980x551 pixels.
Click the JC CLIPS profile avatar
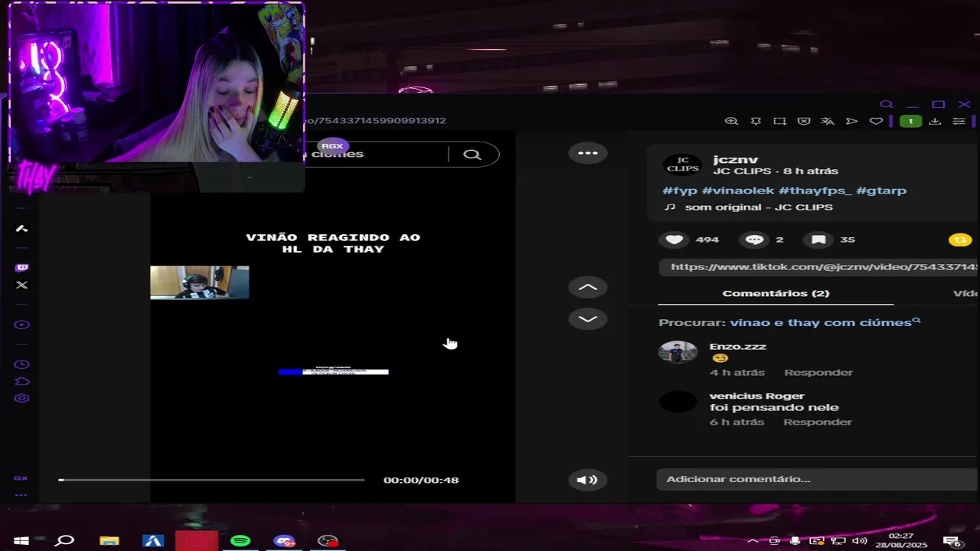682,165
